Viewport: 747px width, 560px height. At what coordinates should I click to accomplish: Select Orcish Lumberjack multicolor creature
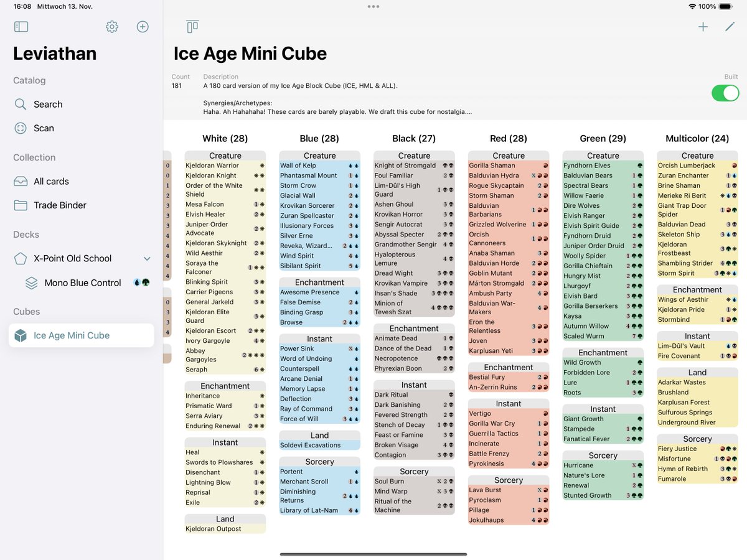click(x=697, y=166)
